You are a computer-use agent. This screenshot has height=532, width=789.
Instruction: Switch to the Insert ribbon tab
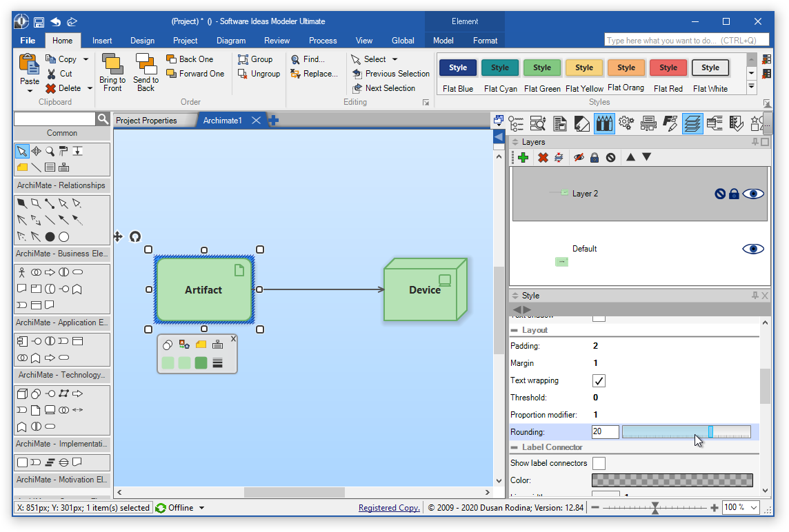(102, 41)
